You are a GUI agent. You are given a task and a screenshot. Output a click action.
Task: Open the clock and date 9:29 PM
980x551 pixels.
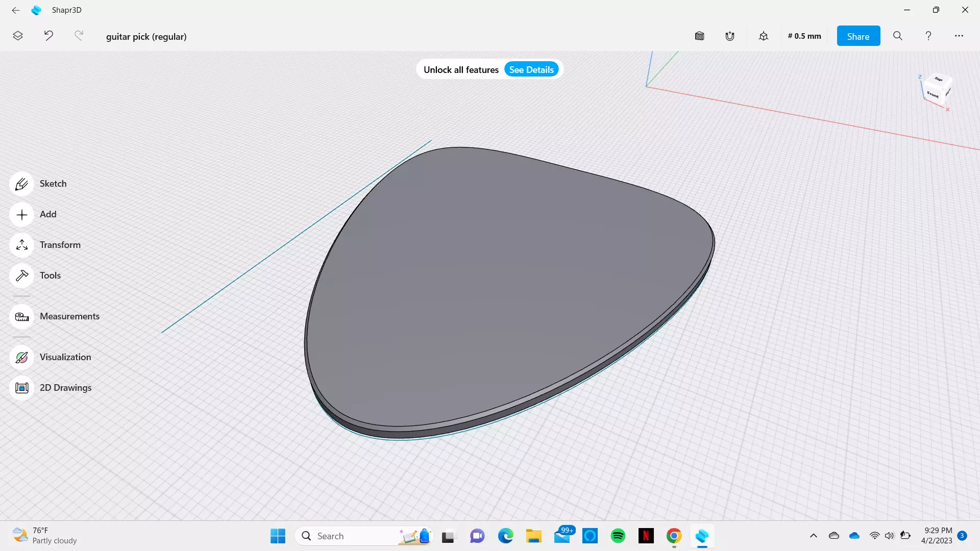[938, 536]
